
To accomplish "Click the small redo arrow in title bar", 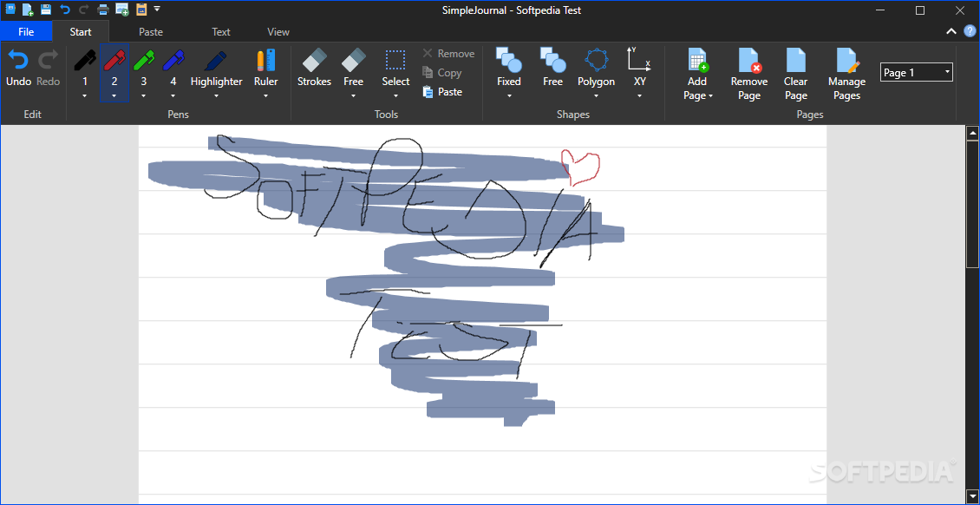I will 83,10.
